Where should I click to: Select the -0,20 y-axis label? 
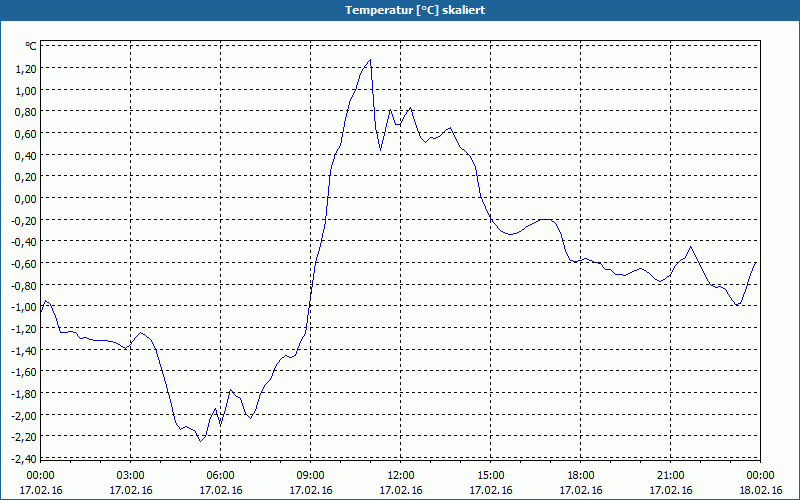pyautogui.click(x=24, y=220)
